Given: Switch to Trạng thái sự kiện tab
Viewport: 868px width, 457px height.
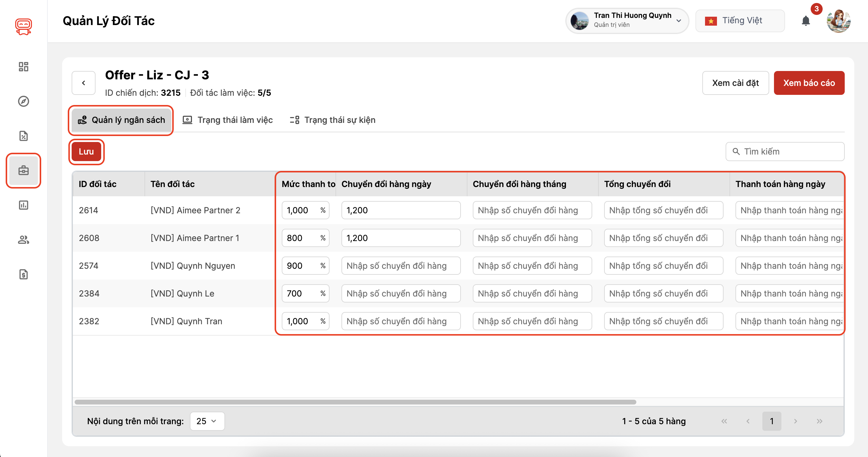Looking at the screenshot, I should click(333, 120).
